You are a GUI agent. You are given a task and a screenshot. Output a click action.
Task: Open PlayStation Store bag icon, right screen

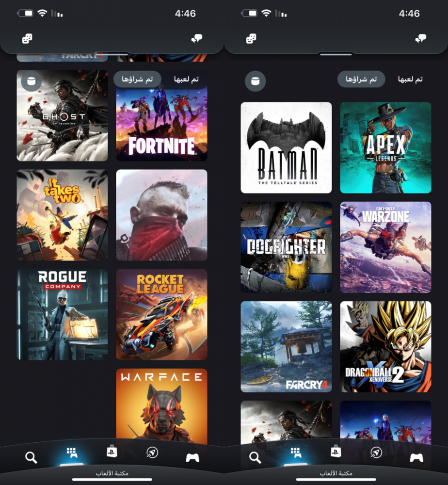[336, 452]
